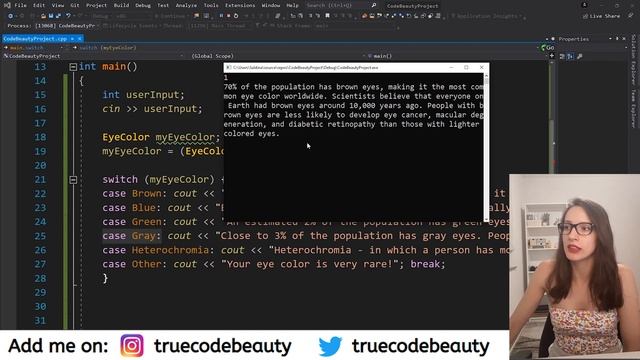Pause debugging with Break All icon
The image size is (640, 360).
click(x=221, y=16)
